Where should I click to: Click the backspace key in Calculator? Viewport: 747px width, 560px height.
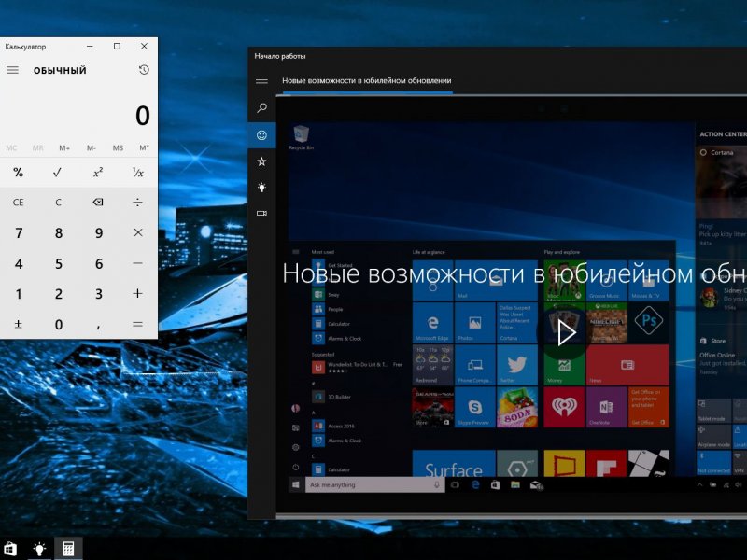click(x=98, y=203)
